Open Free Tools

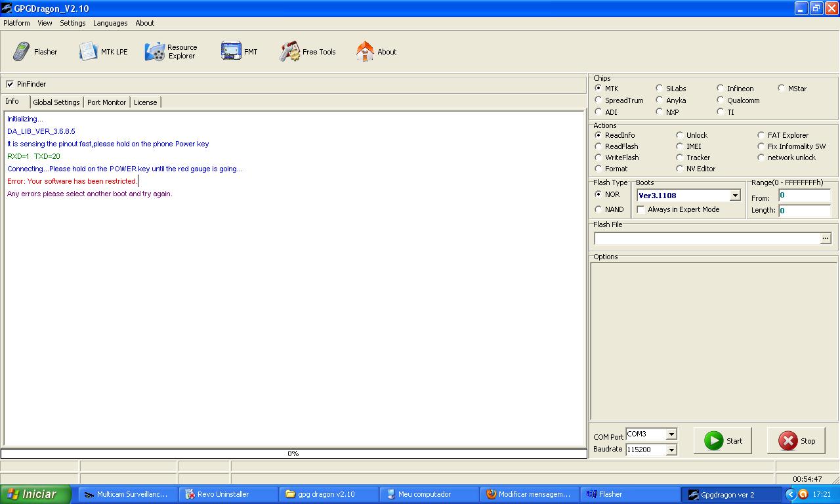pyautogui.click(x=308, y=52)
